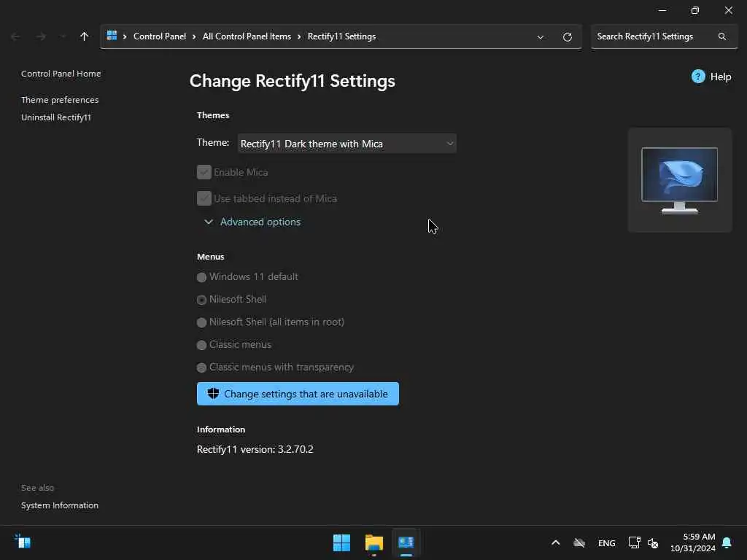Go up one folder level

pyautogui.click(x=85, y=36)
